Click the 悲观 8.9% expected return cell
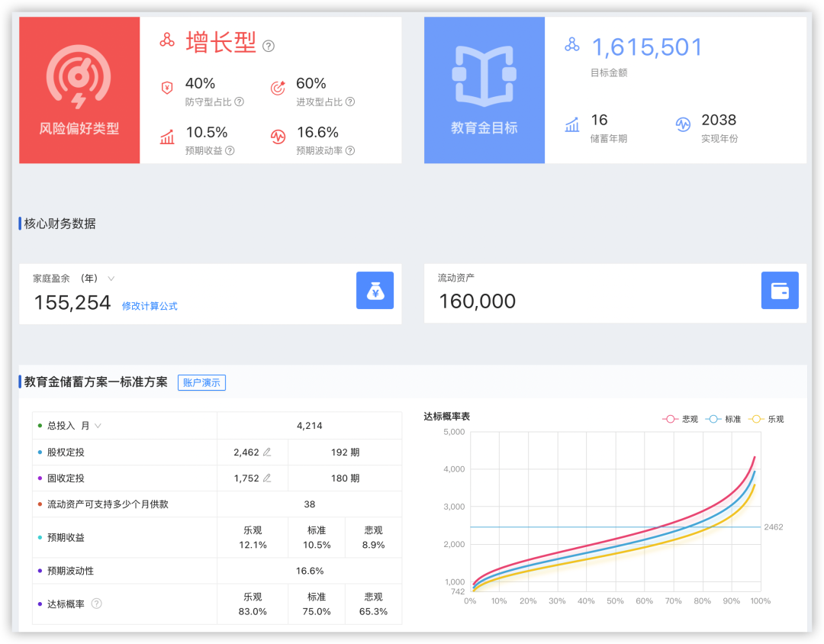 (373, 537)
